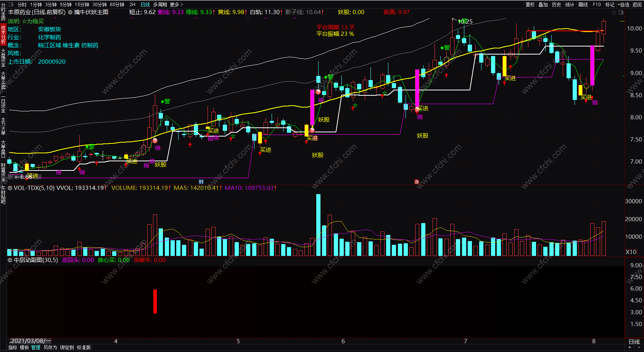This screenshot has height=352, width=644.
Task: Open 主力大单 sidebar tab
Action: pyautogui.click(x=3, y=126)
